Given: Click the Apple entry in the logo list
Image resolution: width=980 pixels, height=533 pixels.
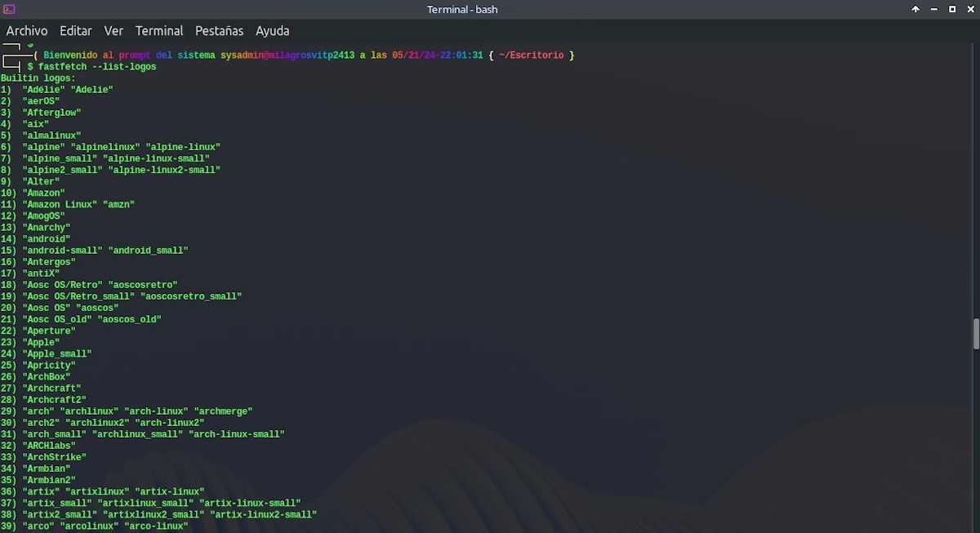Looking at the screenshot, I should [41, 342].
